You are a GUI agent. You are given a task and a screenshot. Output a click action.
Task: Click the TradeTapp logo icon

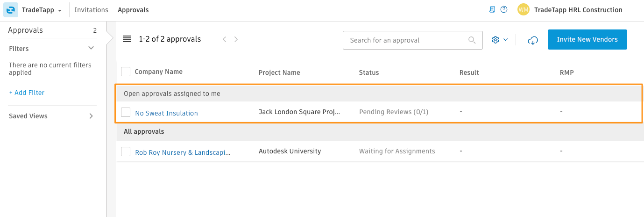tap(11, 10)
